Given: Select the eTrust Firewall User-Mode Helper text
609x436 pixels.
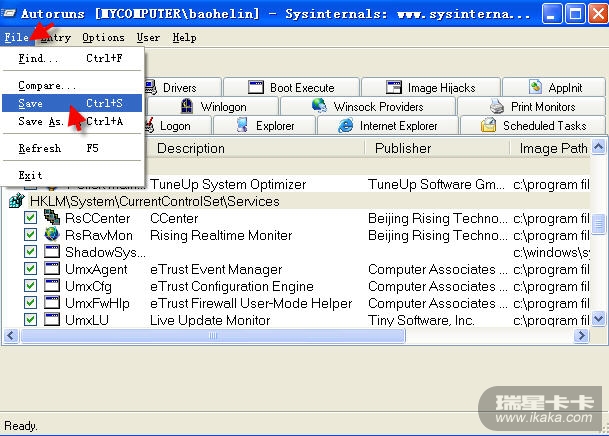Looking at the screenshot, I should click(x=251, y=303).
